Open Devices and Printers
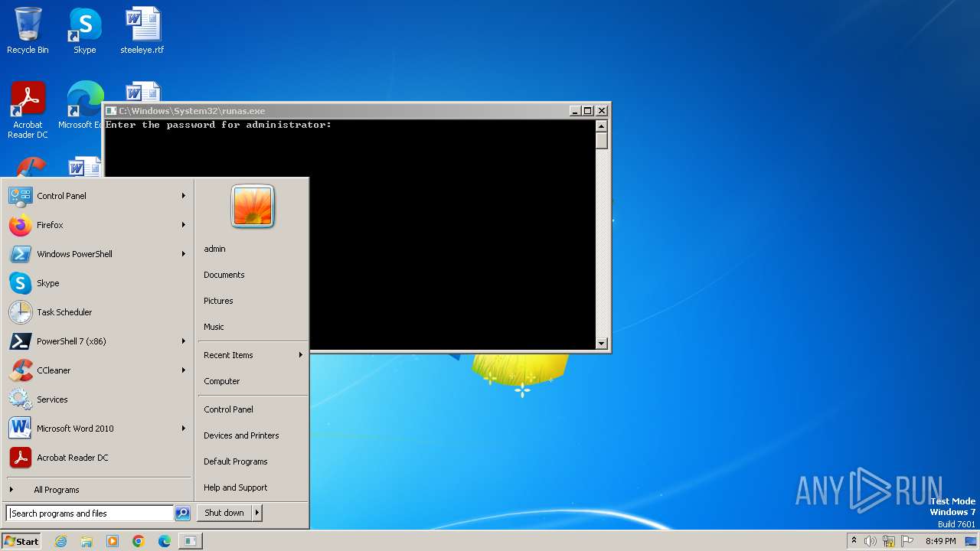The height and width of the screenshot is (551, 980). (x=253, y=435)
